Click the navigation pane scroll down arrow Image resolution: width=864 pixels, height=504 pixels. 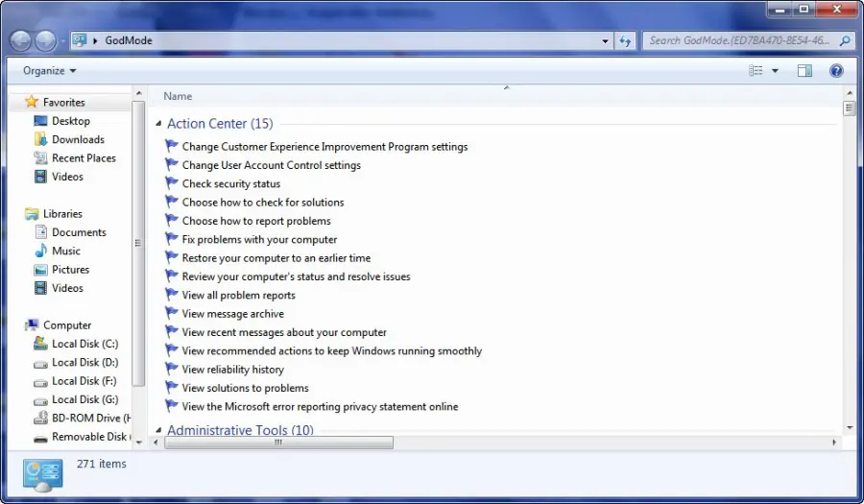click(x=138, y=442)
